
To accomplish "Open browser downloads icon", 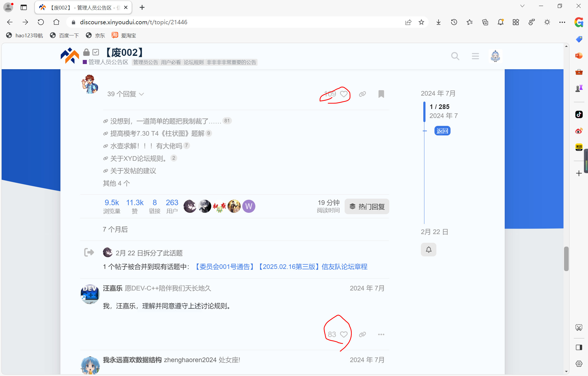I will [439, 22].
